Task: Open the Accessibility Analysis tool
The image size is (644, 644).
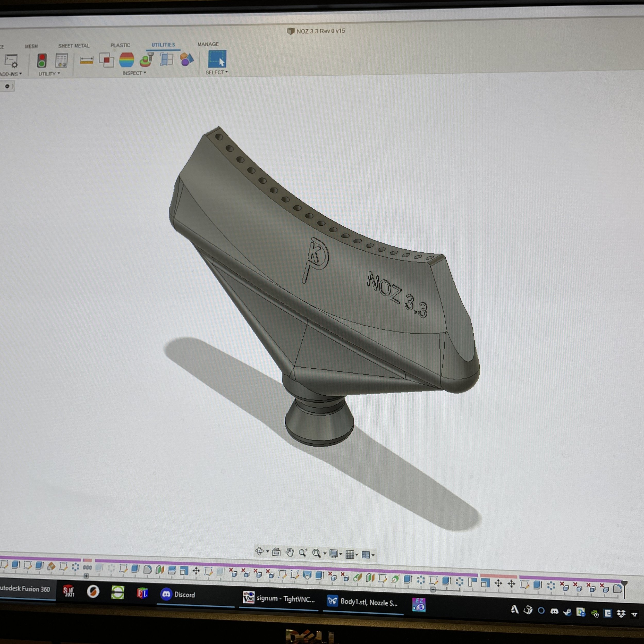Action: pyautogui.click(x=147, y=60)
